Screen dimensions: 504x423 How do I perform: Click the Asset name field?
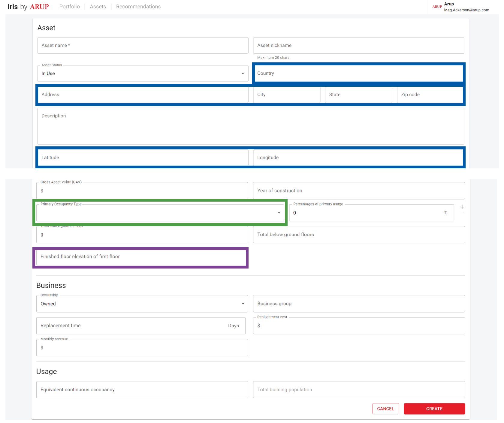[143, 45]
